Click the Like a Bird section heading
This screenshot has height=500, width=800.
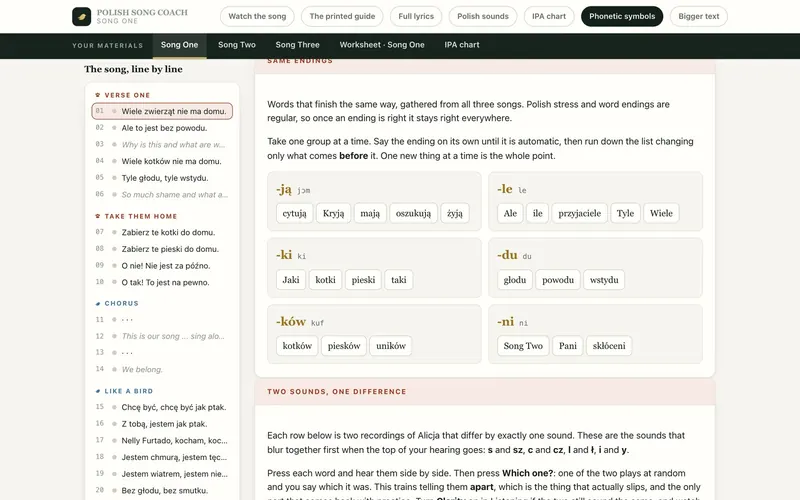(x=129, y=391)
